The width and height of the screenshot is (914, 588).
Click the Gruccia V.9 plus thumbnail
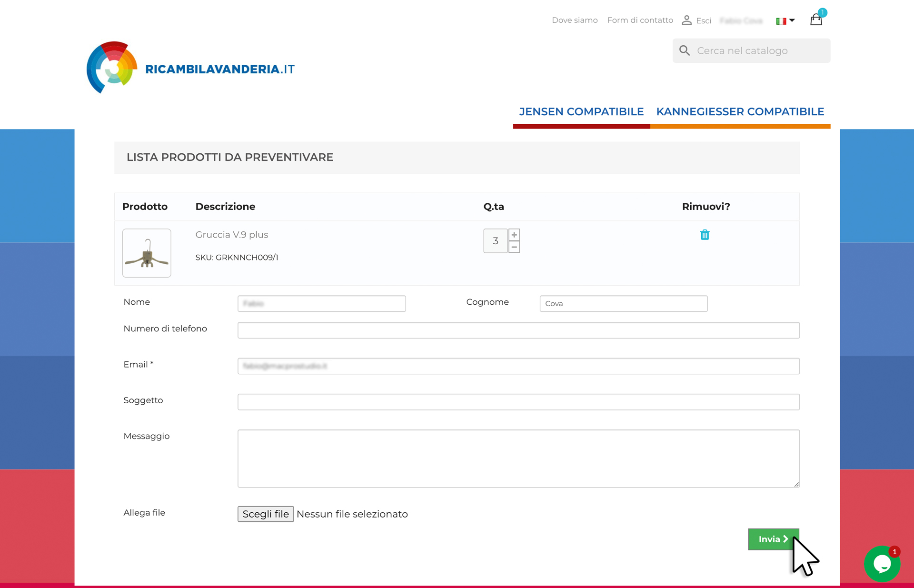click(x=147, y=253)
